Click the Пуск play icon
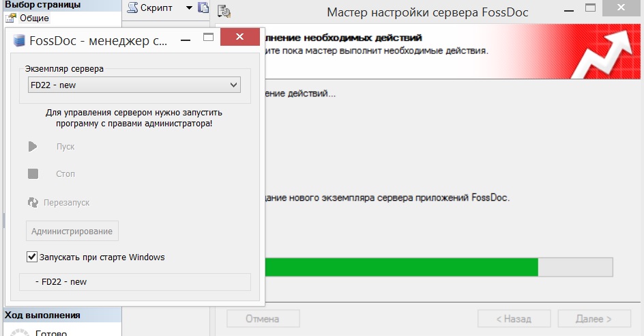Image resolution: width=644 pixels, height=336 pixels. [33, 146]
